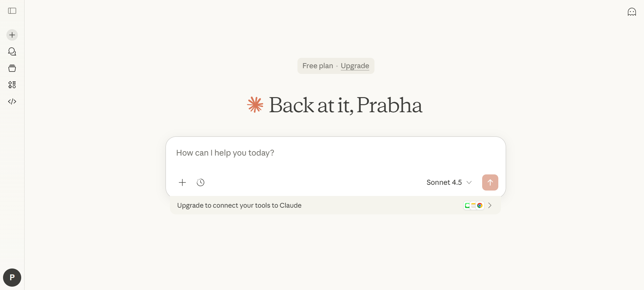Toggle the sidebar open

[12, 11]
